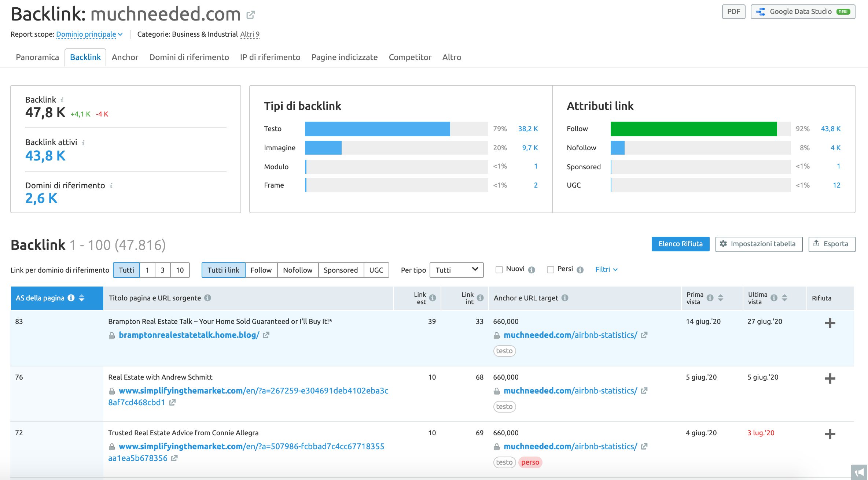
Task: Open Impostazioni tabella settings
Action: pos(759,244)
